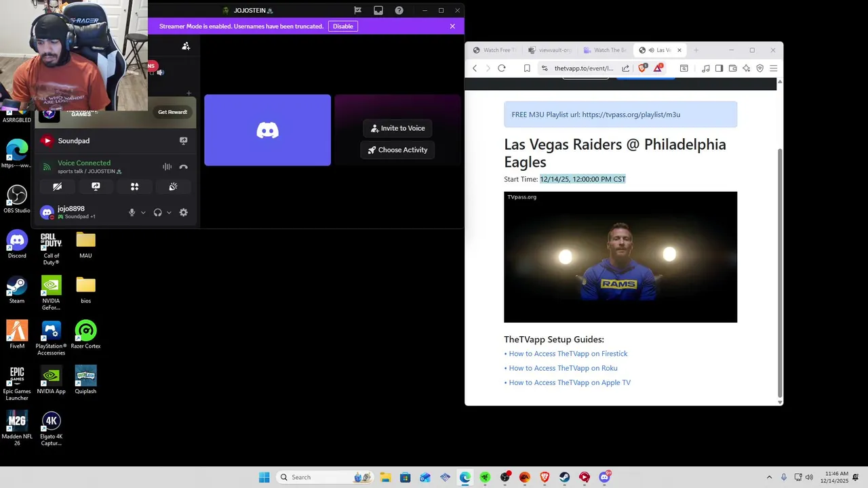Open Brave hamburger main menu
The height and width of the screenshot is (488, 868).
point(773,68)
